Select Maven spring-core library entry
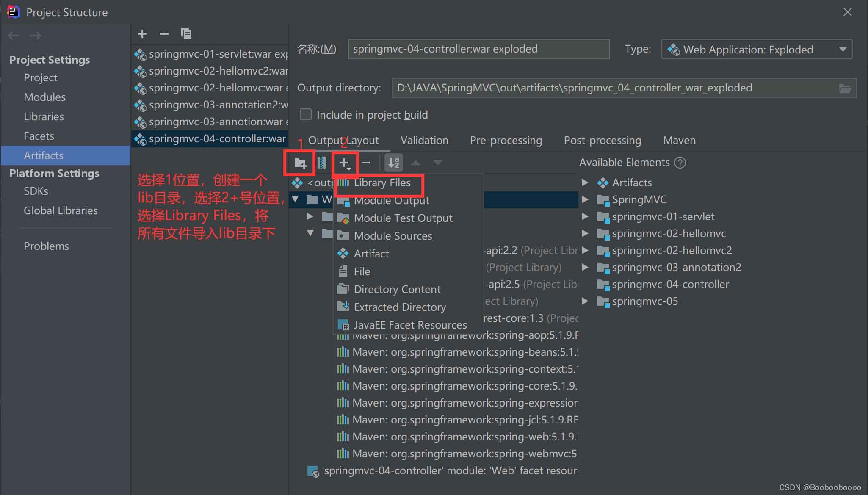Screen dimensions: 868x495 pyautogui.click(x=457, y=386)
